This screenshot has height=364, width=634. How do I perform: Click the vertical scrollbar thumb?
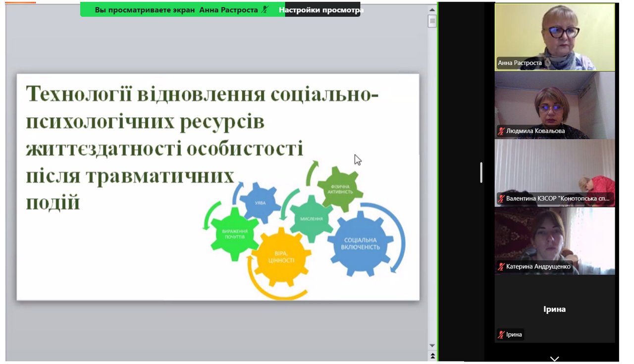432,21
